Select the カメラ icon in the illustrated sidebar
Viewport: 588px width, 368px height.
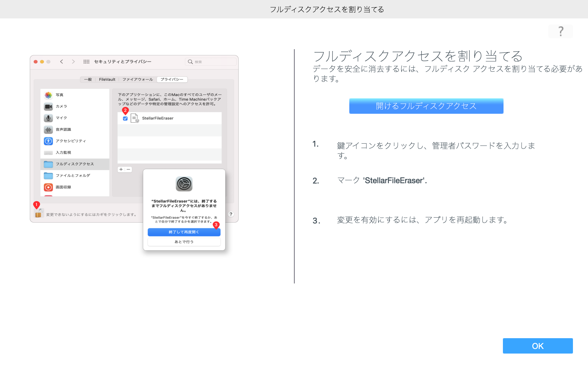click(x=48, y=106)
